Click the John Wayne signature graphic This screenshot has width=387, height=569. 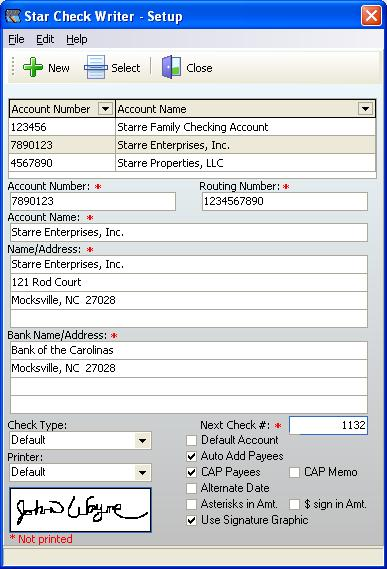(80, 510)
